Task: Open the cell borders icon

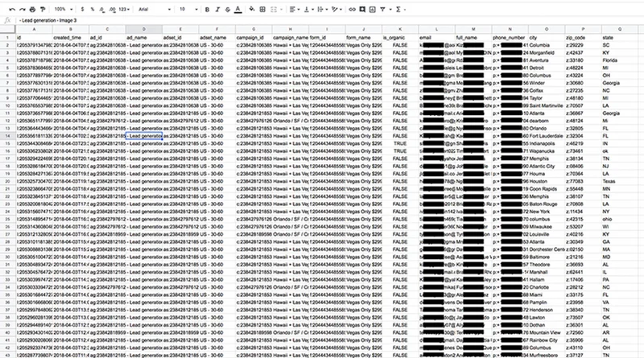Action: [262, 10]
